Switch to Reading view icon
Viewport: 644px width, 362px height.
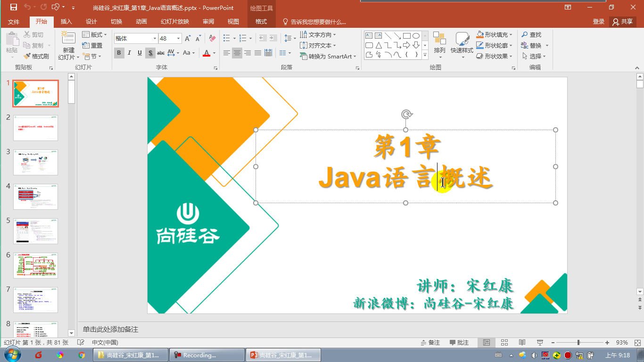point(522,343)
